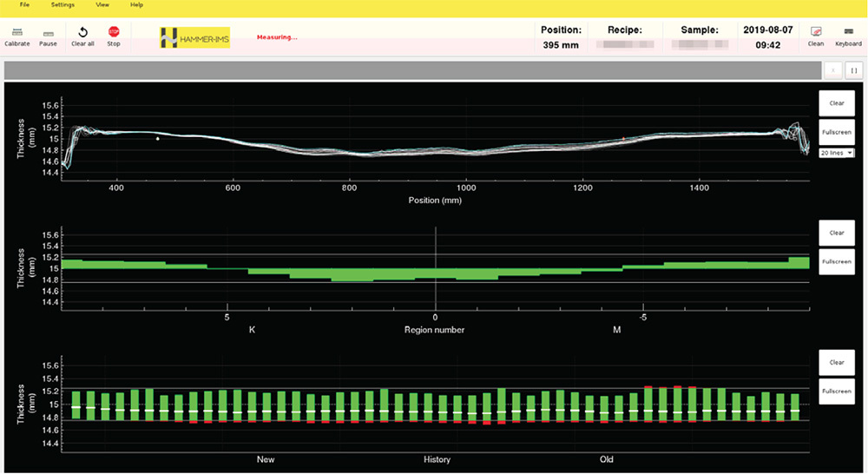The height and width of the screenshot is (474, 868).
Task: Click the date 2019-08-07
Action: point(768,30)
